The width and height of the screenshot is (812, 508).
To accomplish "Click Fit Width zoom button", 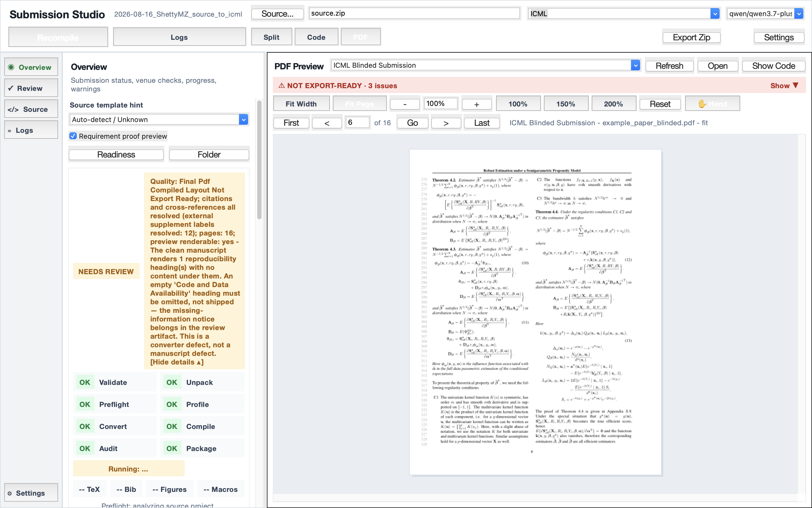I will click(301, 104).
